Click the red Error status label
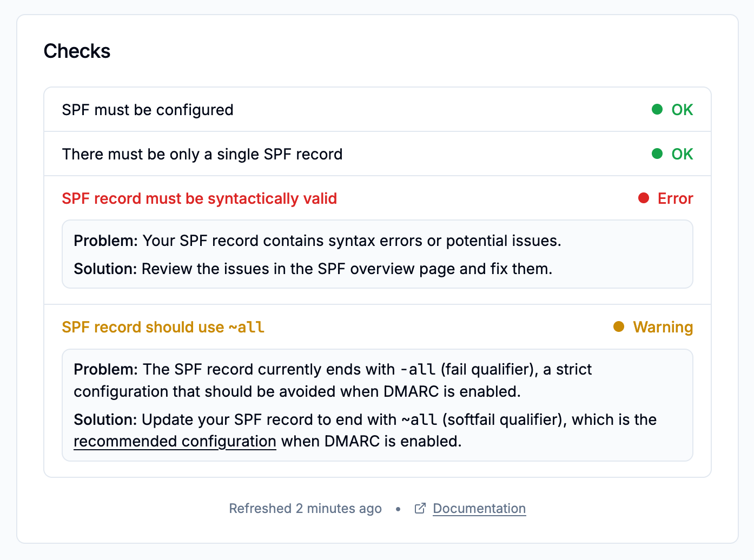Screen dimensions: 754x560 675,198
